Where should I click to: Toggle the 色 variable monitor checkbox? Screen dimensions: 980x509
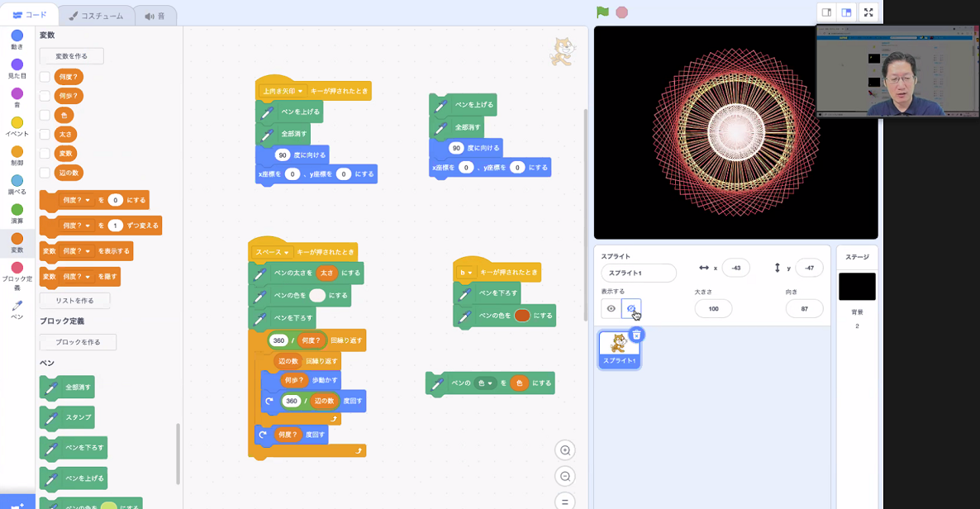click(45, 115)
